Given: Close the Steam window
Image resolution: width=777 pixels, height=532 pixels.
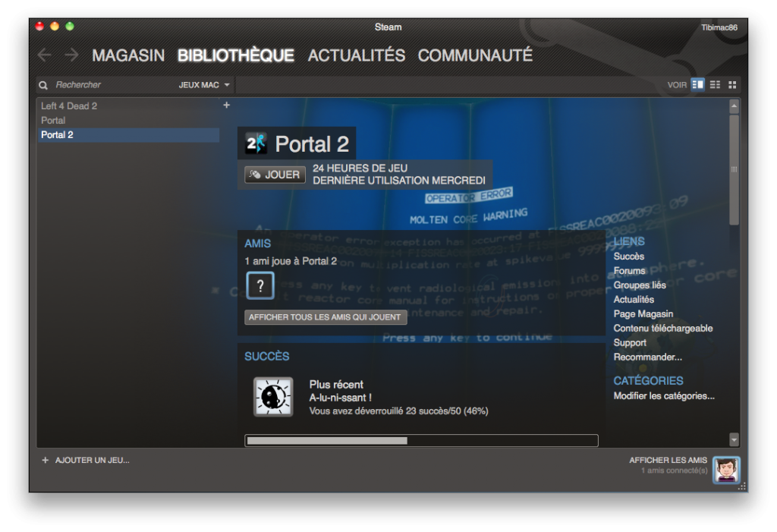Looking at the screenshot, I should tap(39, 27).
